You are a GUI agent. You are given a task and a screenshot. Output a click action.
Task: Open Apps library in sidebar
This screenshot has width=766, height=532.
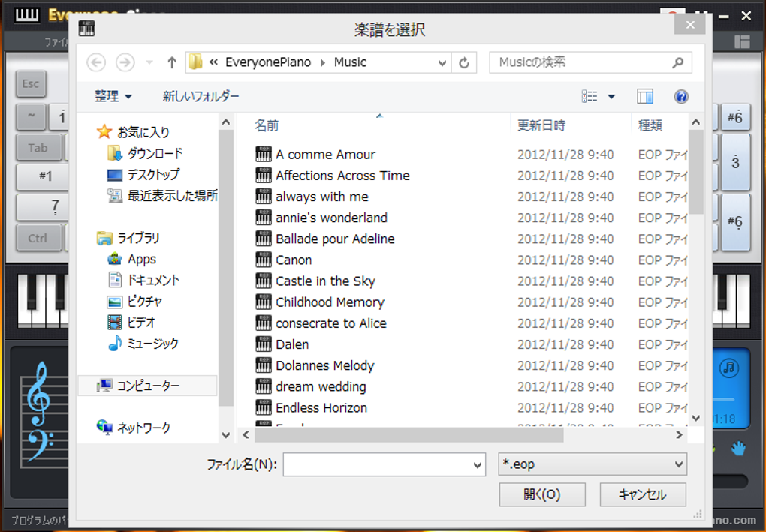[131, 259]
